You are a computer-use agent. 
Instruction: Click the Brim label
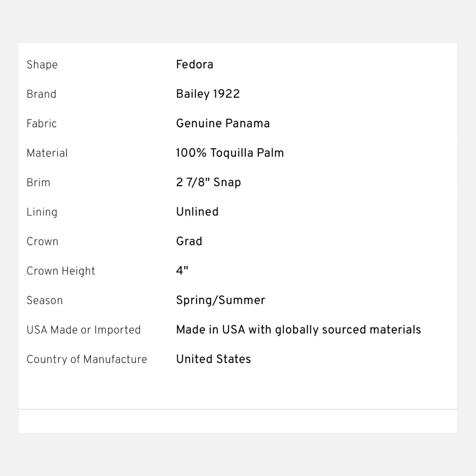click(x=38, y=182)
